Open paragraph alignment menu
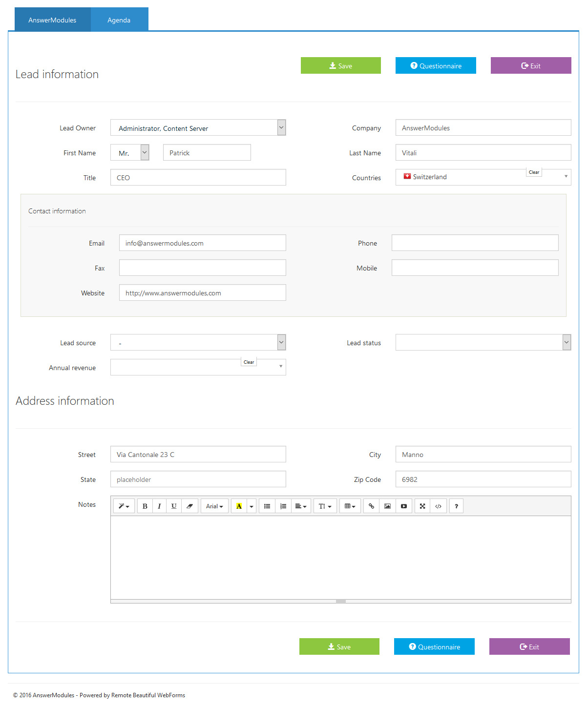The height and width of the screenshot is (707, 588). point(301,506)
